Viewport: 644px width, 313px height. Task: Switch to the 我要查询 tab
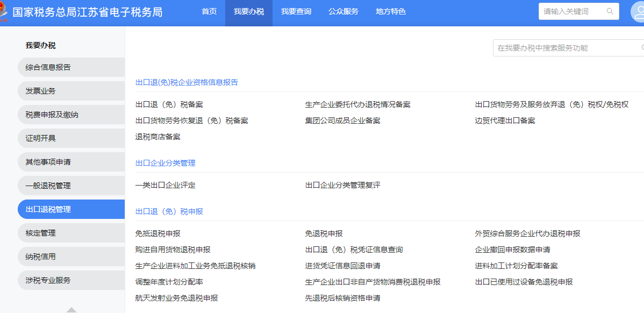click(296, 12)
